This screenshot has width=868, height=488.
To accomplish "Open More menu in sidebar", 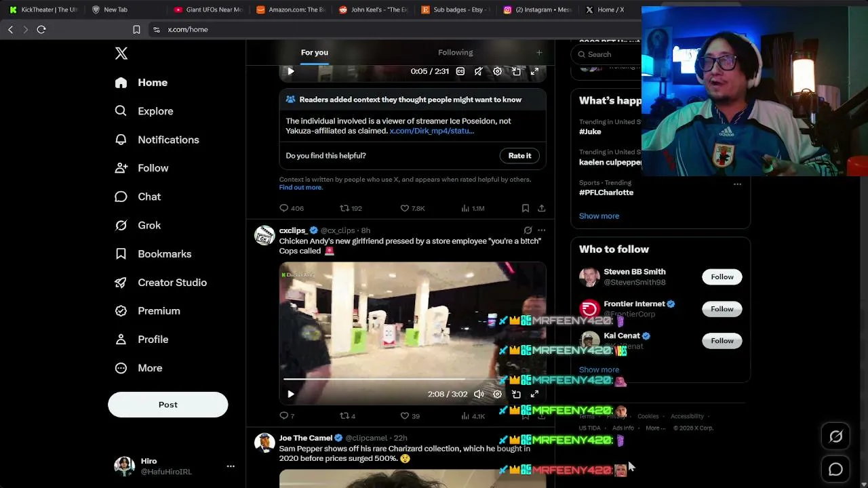I will [138, 368].
